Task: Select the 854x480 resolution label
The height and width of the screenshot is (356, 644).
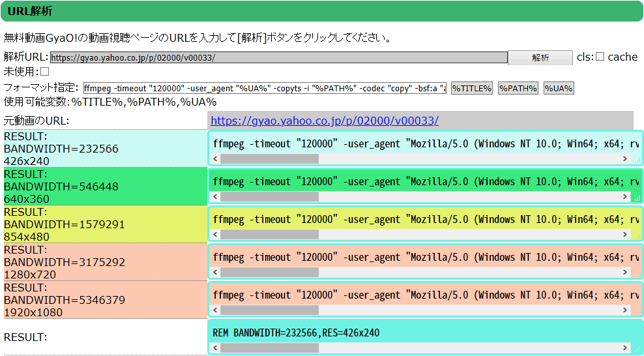Action: pos(27,237)
